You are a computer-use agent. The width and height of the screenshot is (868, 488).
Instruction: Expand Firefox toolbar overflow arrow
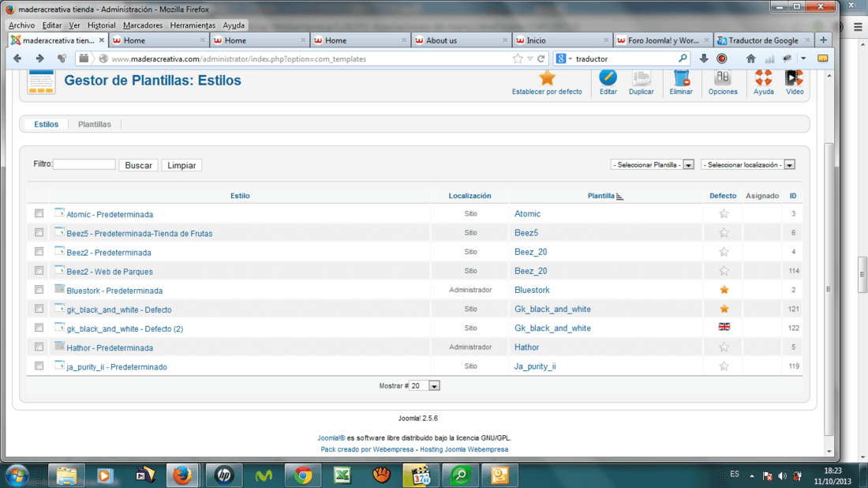(803, 58)
